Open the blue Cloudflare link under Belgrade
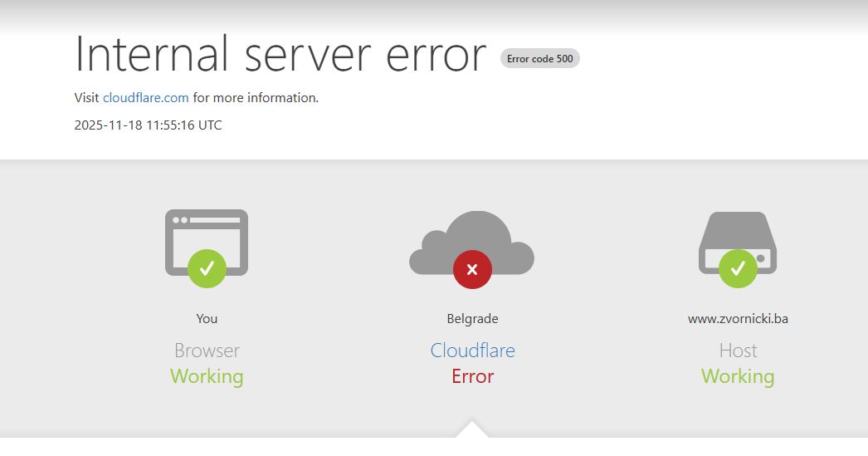 (x=472, y=351)
